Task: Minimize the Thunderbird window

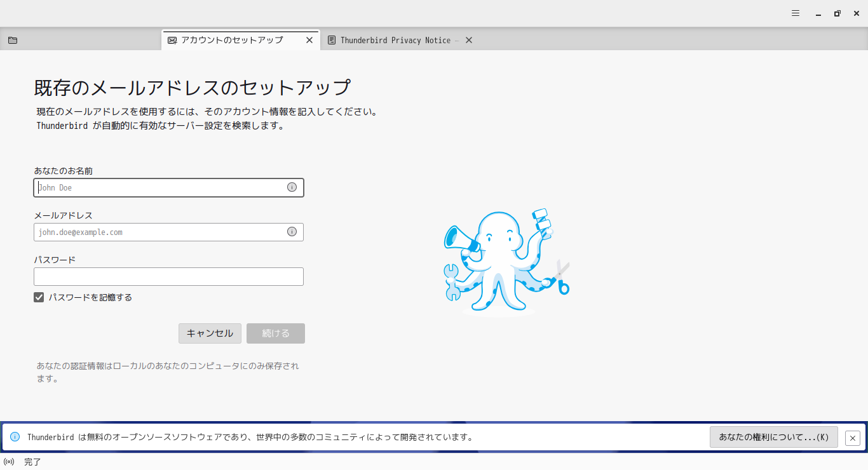Action: (x=818, y=13)
